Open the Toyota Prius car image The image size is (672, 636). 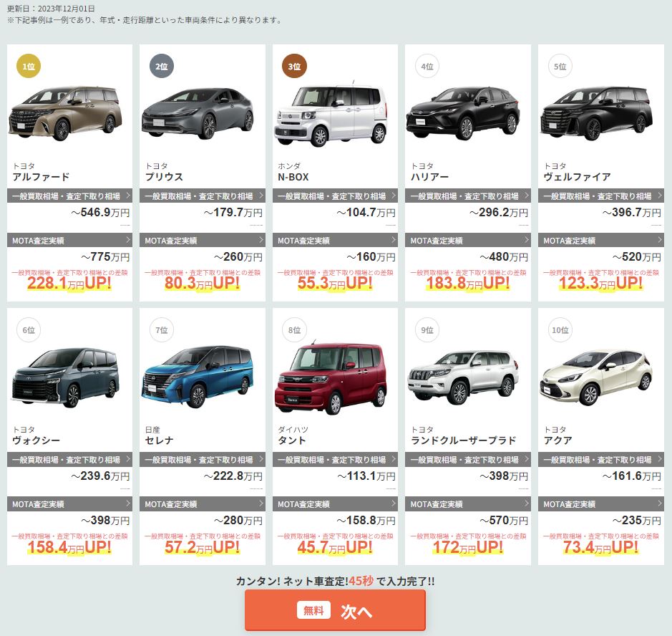[198, 112]
